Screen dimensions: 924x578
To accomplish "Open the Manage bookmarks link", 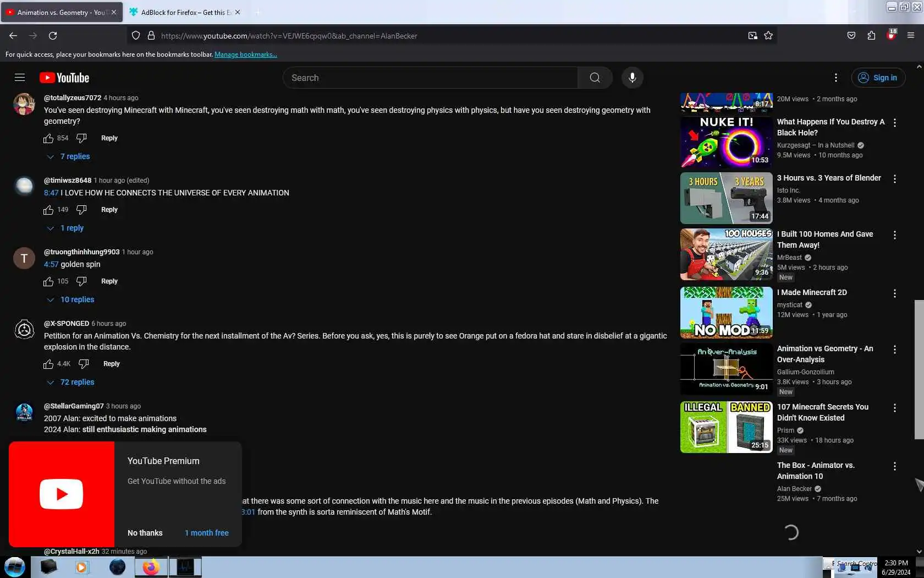I will pos(246,54).
